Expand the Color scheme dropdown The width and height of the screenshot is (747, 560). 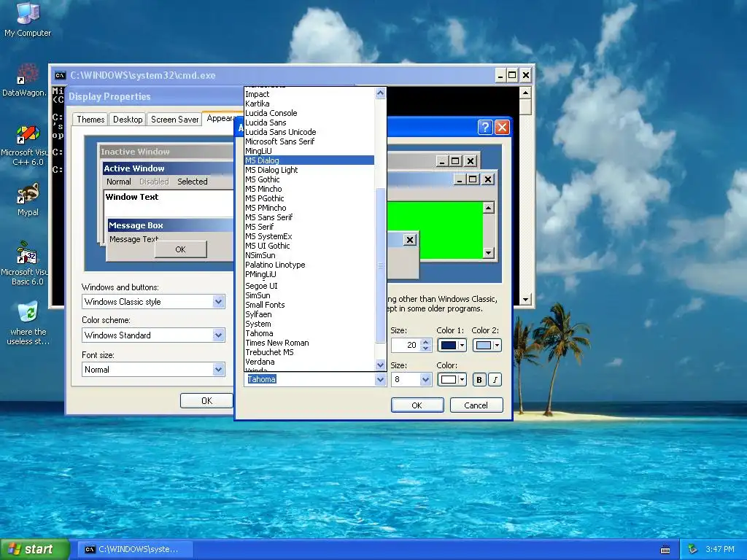coord(218,335)
